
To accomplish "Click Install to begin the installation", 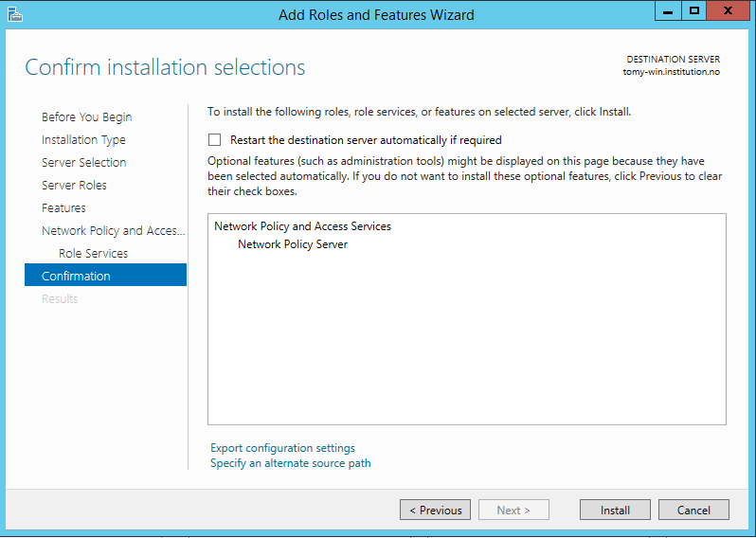I will [615, 511].
